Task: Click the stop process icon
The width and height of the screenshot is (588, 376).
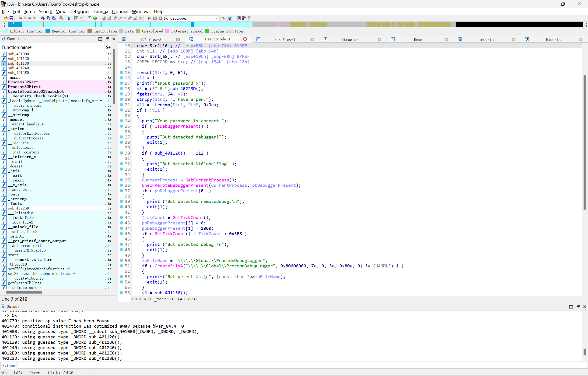Action: (x=160, y=18)
